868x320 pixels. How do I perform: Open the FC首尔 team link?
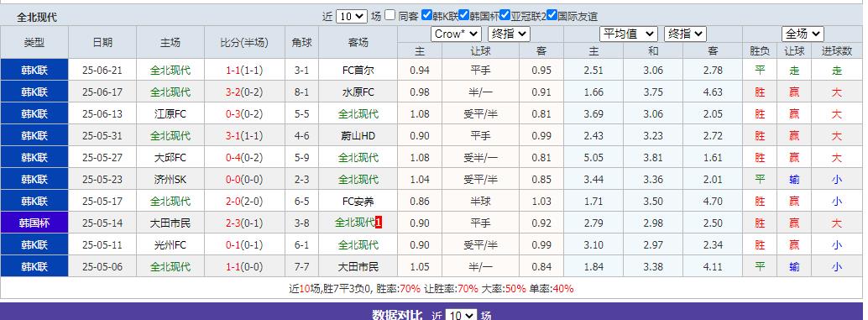pyautogui.click(x=358, y=71)
